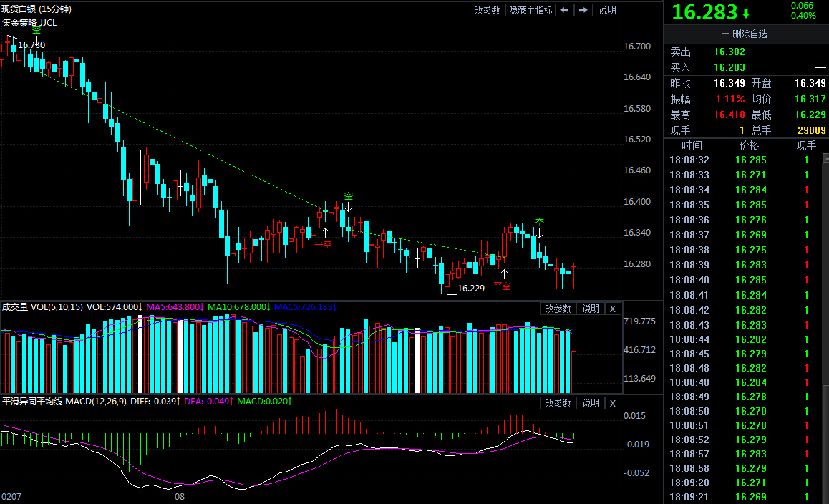The image size is (829, 504).
Task: Click the 最高 value 16.410
Action: (x=729, y=115)
